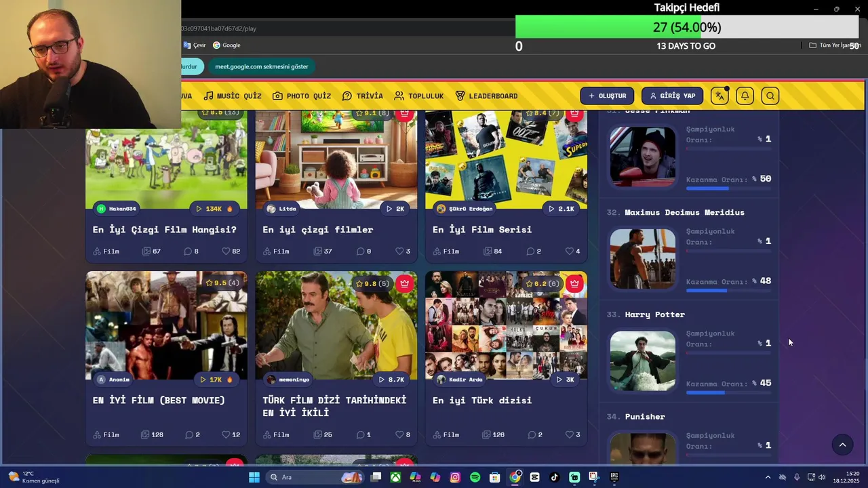This screenshot has height=488, width=868.
Task: Open Windows Start menu
Action: pos(254,477)
